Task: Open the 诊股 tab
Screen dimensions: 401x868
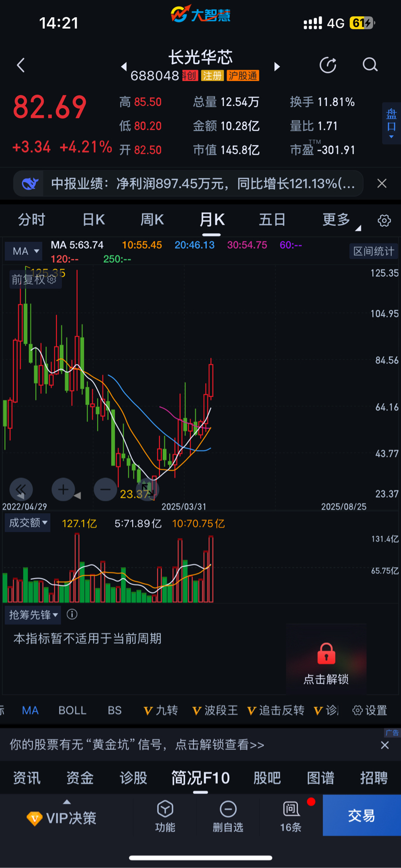Action: (x=134, y=778)
